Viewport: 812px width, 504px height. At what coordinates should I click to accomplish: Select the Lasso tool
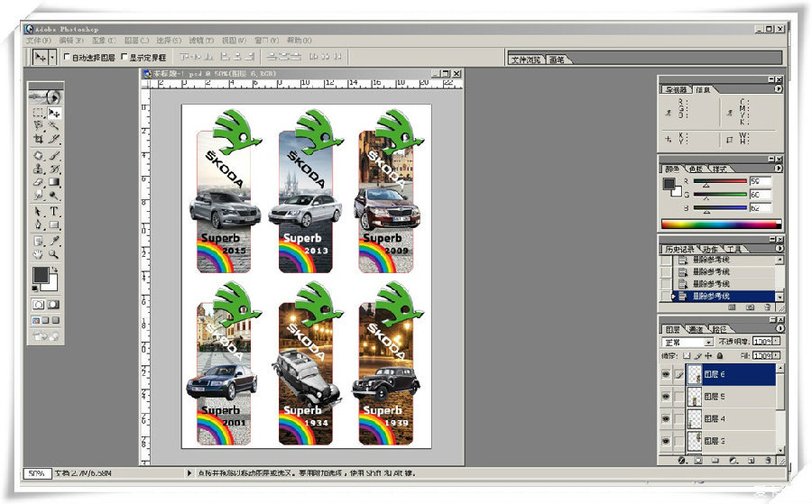38,125
